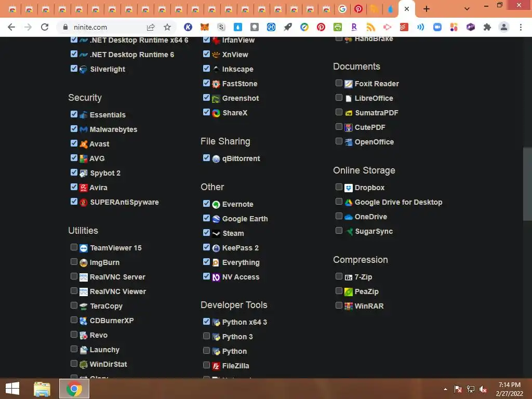Go back to previous page
Viewport: 532px width, 399px height.
click(x=11, y=27)
